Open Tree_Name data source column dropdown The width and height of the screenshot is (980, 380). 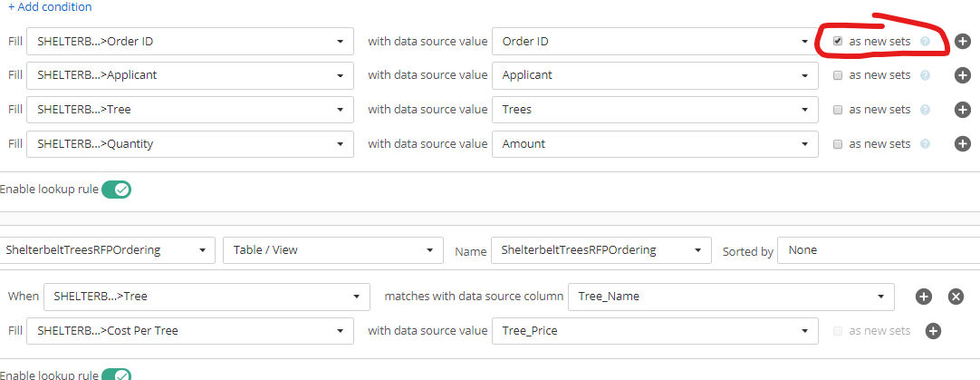point(731,297)
